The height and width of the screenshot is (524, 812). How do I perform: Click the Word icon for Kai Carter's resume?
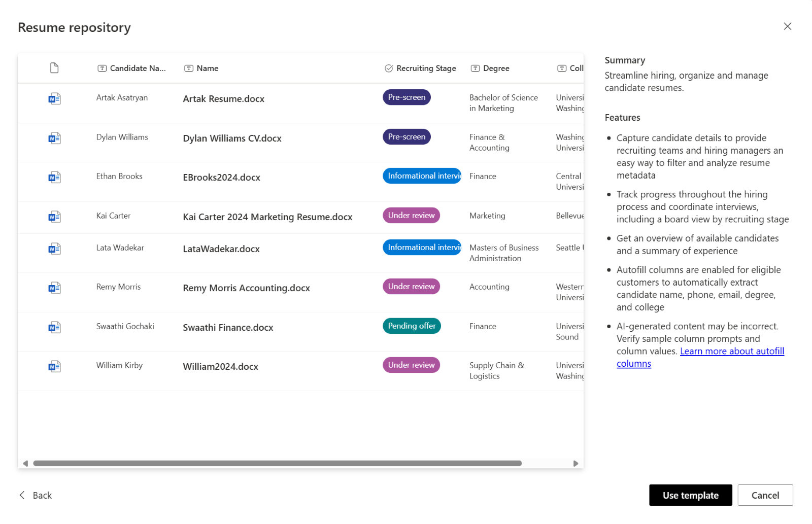54,216
